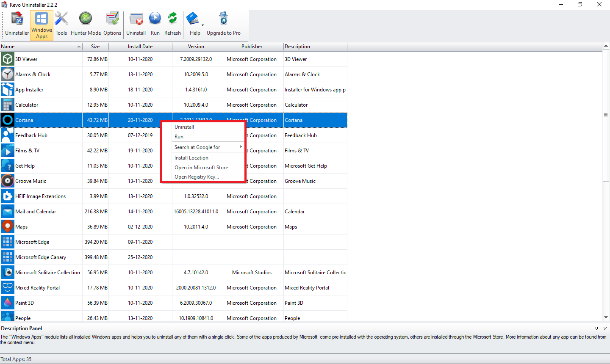Viewport: 610px width, 364px height.
Task: Click the 216.38 MB size cell
Action: pos(96,212)
